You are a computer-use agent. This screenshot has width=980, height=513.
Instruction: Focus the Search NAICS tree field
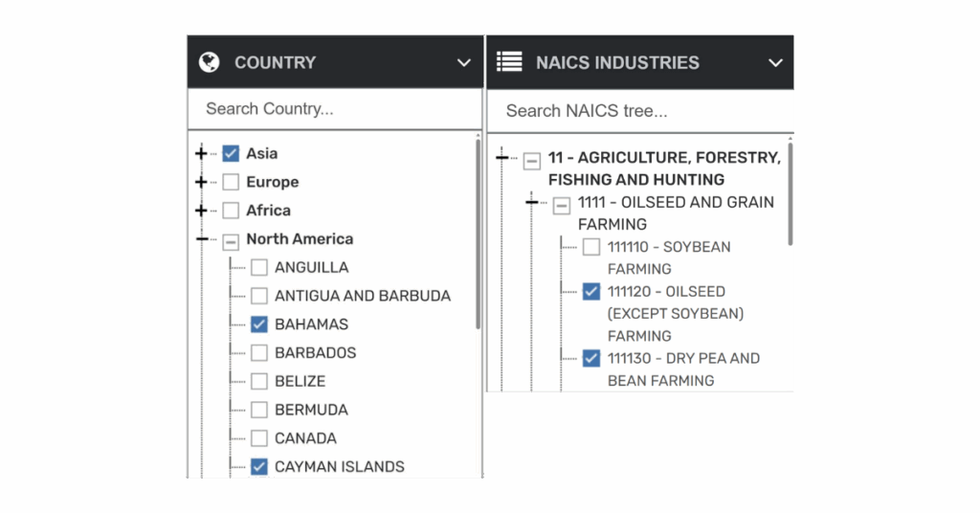coord(639,111)
